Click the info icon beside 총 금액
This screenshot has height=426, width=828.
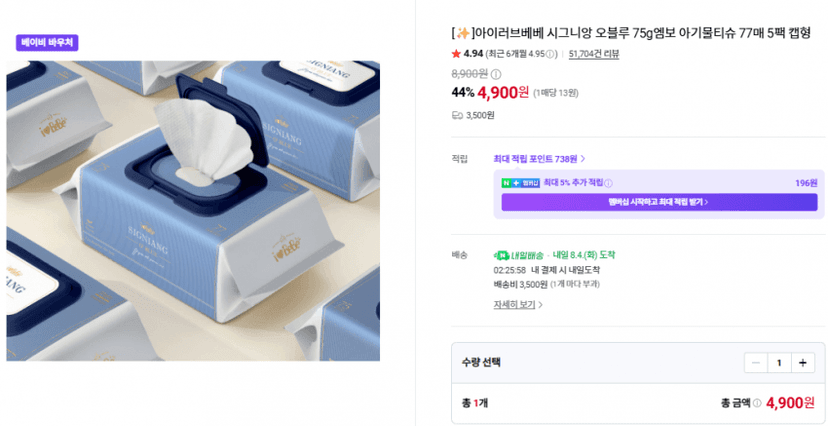click(757, 403)
